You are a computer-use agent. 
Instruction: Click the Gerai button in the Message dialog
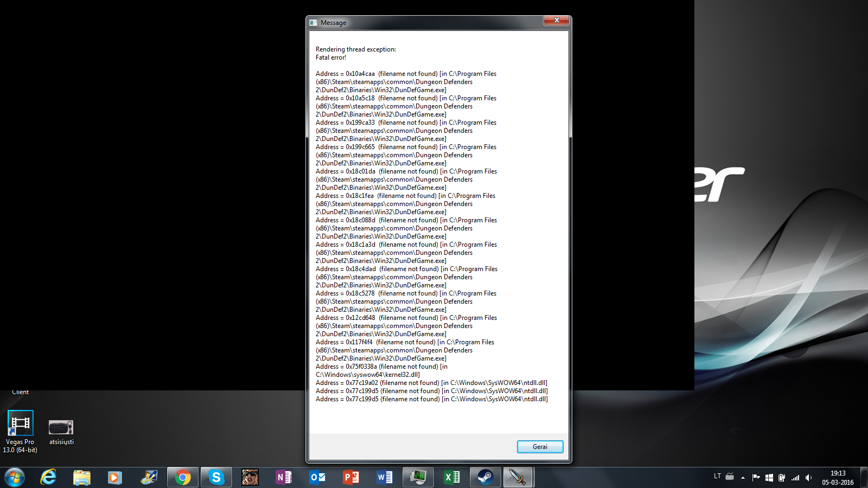540,447
